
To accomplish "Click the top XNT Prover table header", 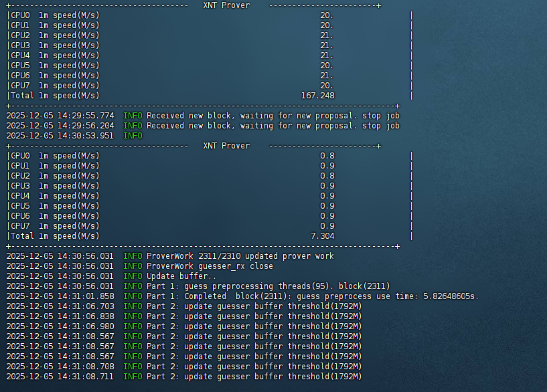I will coord(226,5).
